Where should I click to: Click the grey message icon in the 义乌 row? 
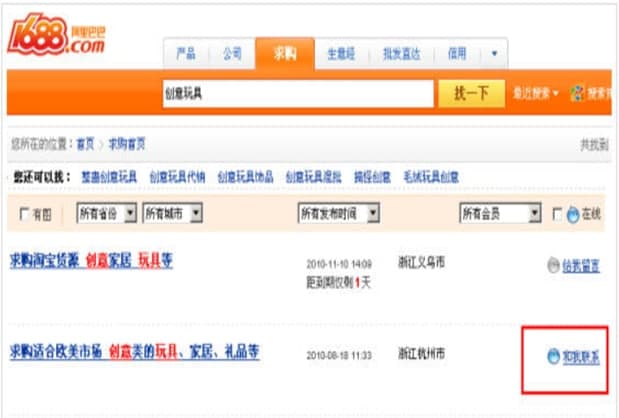[x=553, y=265]
